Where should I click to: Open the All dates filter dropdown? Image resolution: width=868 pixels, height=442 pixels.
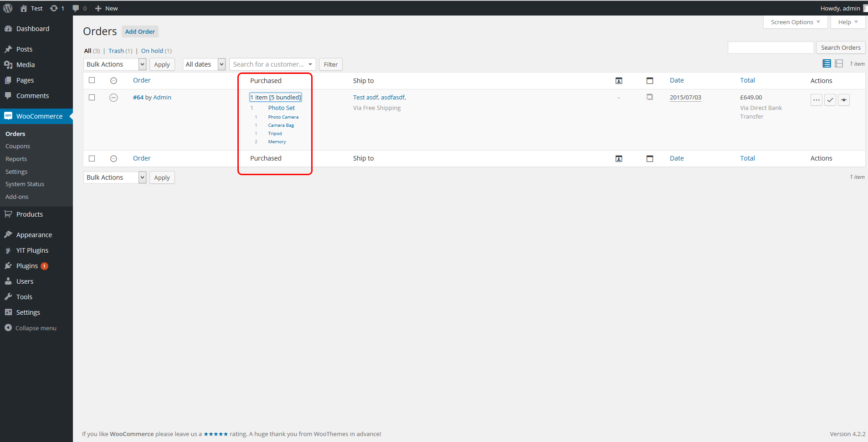[x=204, y=64]
